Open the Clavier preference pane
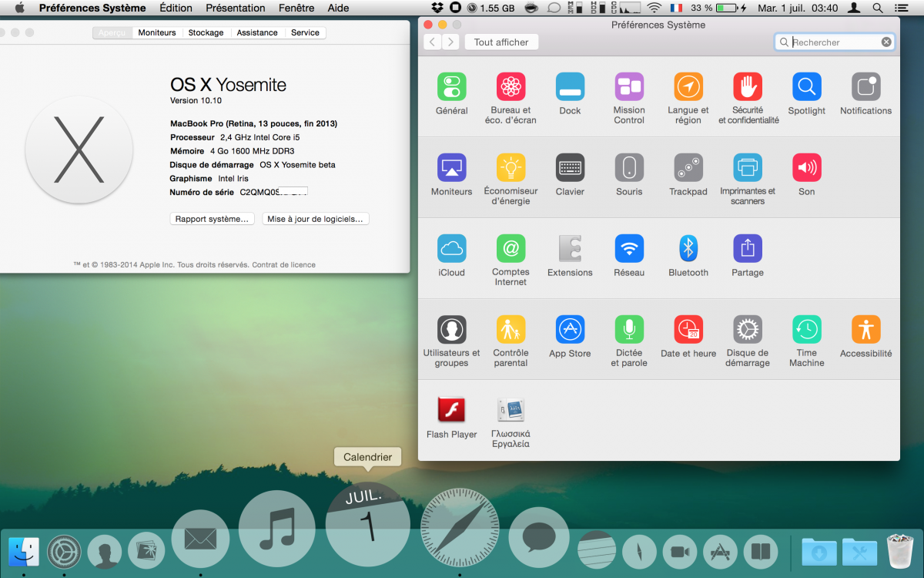The width and height of the screenshot is (924, 578). pyautogui.click(x=570, y=167)
